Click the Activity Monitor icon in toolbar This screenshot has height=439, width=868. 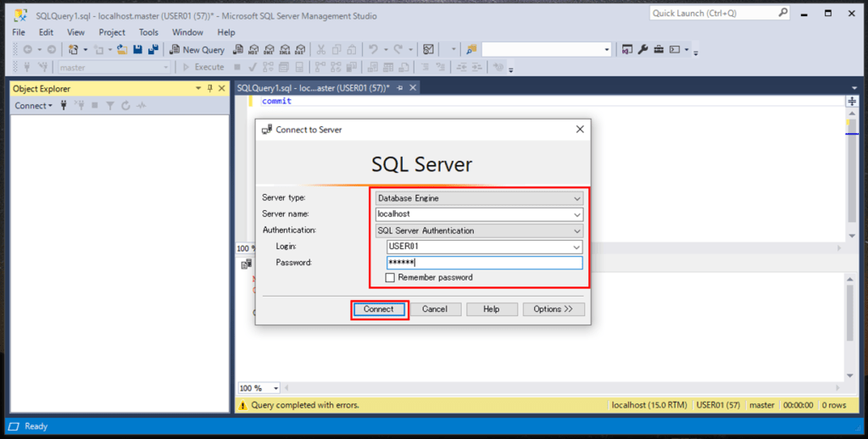pos(428,50)
